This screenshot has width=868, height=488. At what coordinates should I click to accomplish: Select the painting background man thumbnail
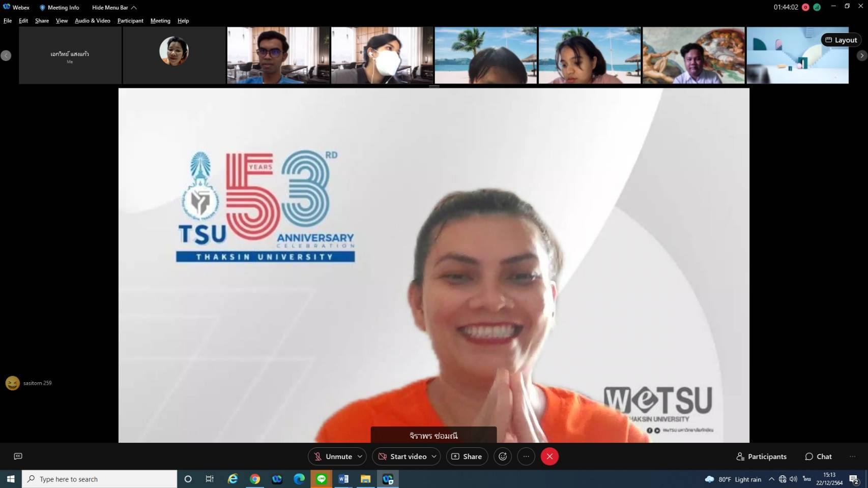click(693, 55)
